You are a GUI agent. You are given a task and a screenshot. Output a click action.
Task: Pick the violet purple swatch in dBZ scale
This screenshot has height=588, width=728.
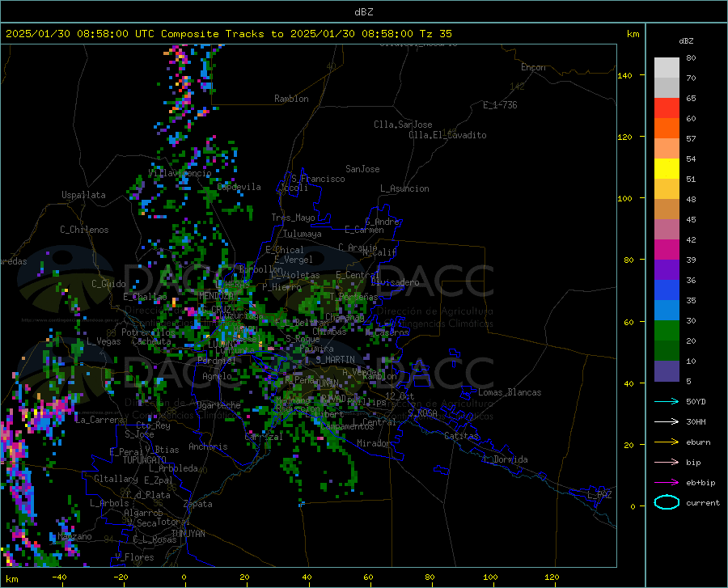pyautogui.click(x=667, y=270)
